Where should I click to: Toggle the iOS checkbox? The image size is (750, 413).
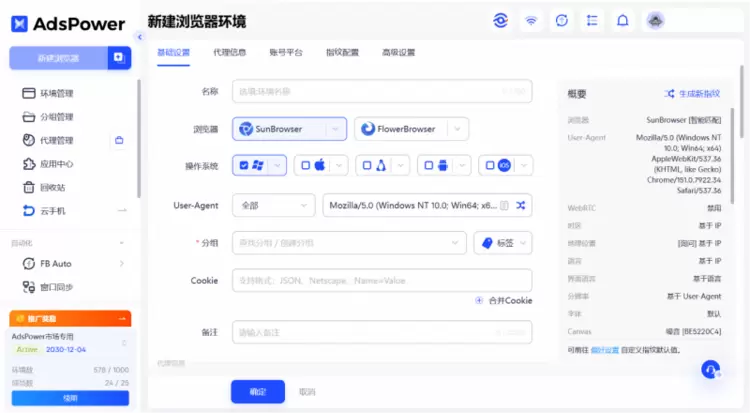click(x=490, y=165)
